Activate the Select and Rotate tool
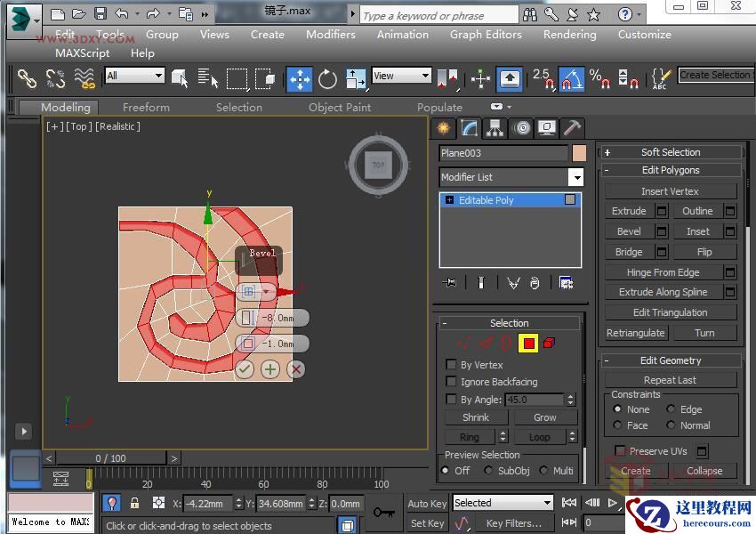Screen dimensions: 756x534 [327, 78]
